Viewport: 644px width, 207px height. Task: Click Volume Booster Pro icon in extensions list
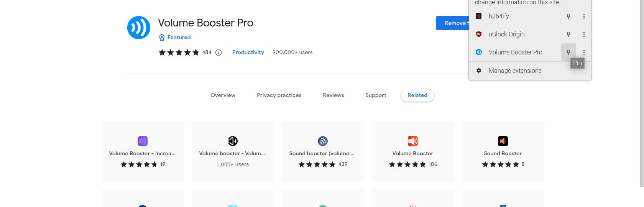point(479,52)
